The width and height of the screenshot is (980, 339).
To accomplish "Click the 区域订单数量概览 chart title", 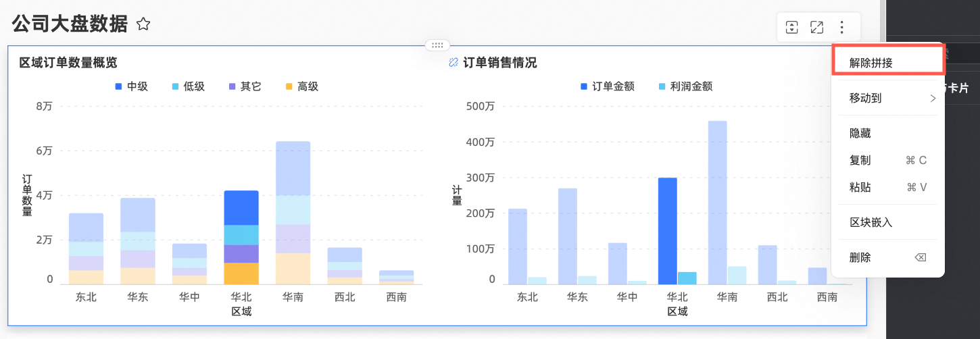I will point(68,63).
